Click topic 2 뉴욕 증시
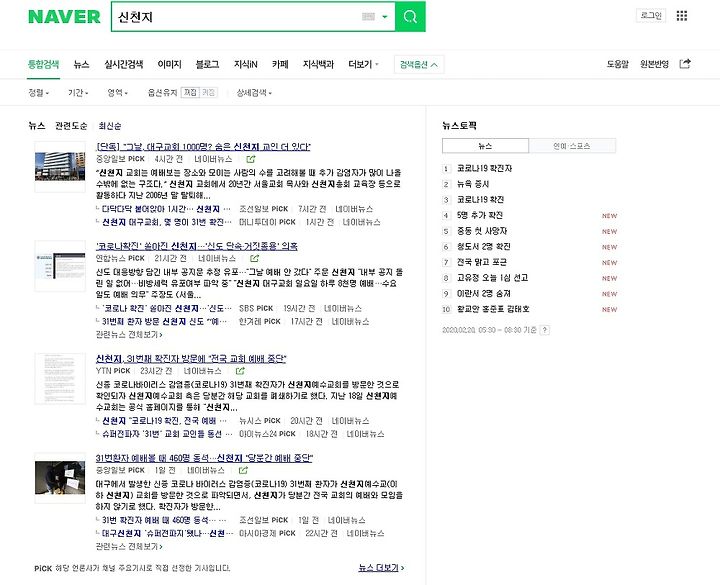720x585 pixels. (473, 184)
